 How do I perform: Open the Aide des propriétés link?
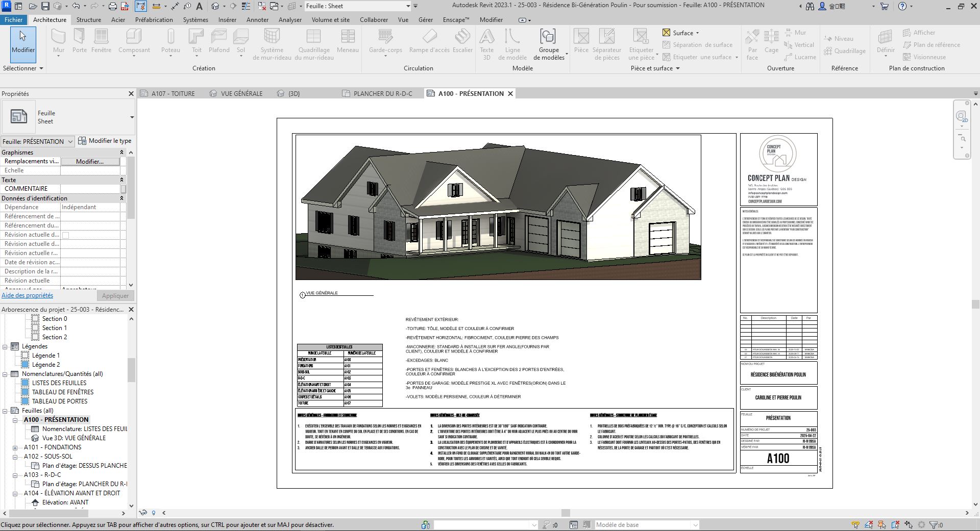(x=27, y=295)
